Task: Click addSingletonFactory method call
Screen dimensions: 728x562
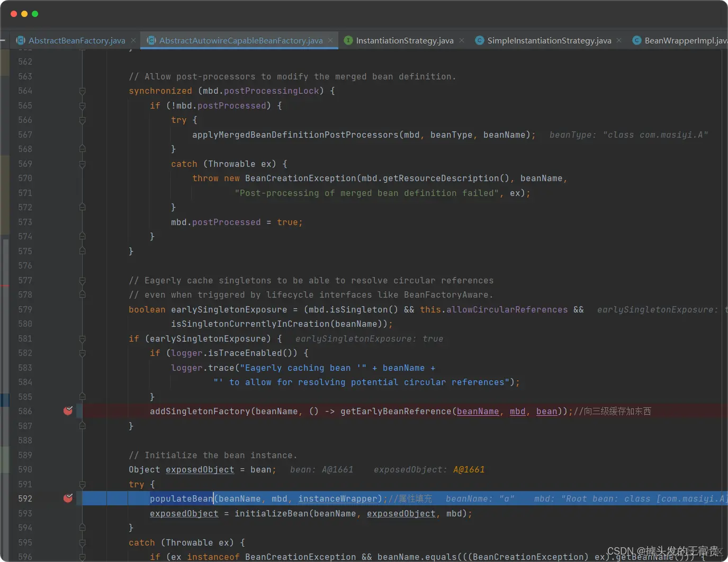Action: pos(200,412)
